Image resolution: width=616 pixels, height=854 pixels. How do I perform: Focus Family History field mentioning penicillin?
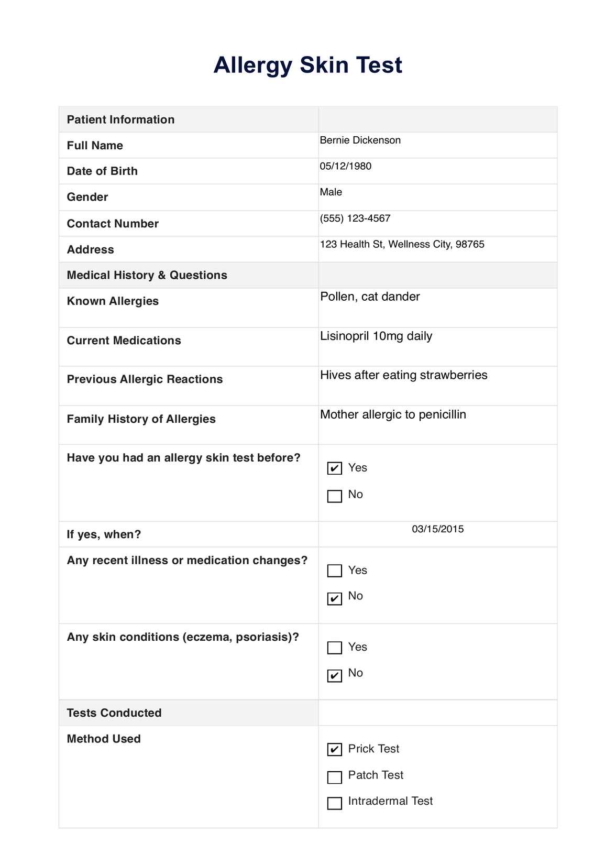[437, 424]
